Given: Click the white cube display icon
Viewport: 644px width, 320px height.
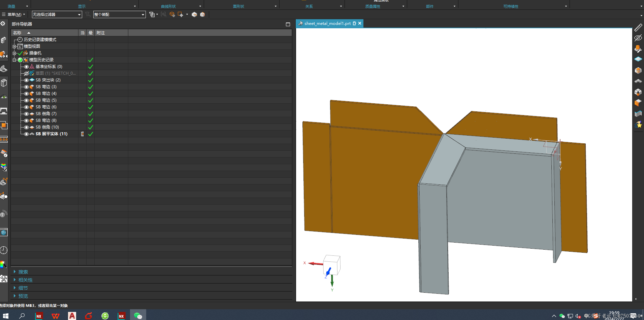Looking at the screenshot, I should click(194, 14).
